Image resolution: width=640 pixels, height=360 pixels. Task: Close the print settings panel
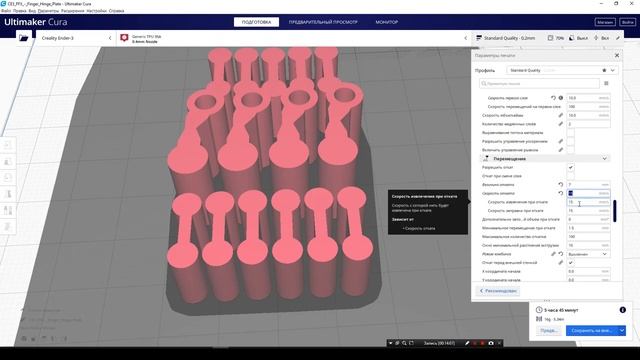click(x=617, y=55)
